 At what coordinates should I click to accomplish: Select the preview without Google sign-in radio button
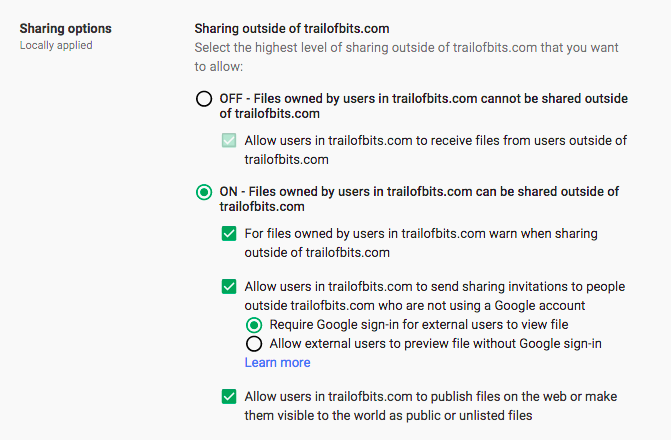[x=254, y=344]
